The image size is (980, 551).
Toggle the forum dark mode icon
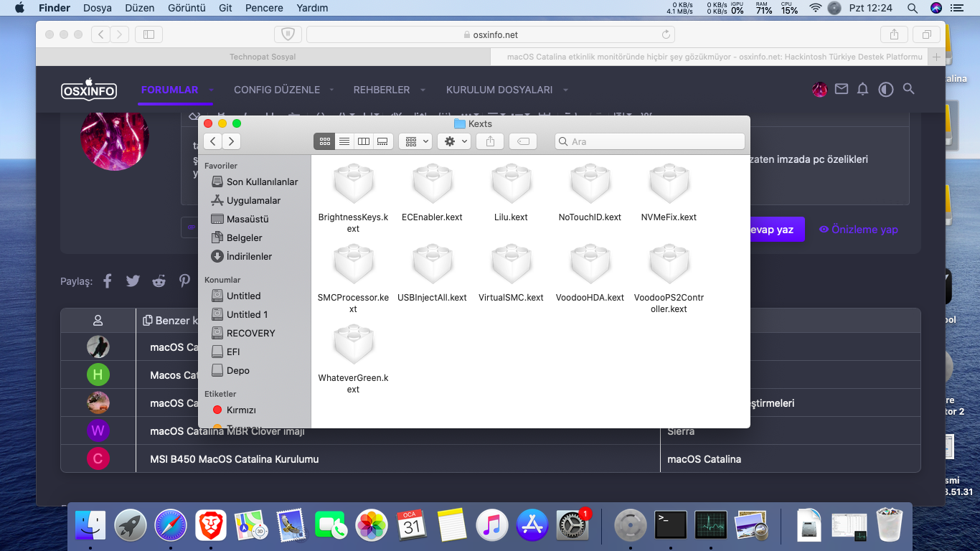tap(886, 90)
